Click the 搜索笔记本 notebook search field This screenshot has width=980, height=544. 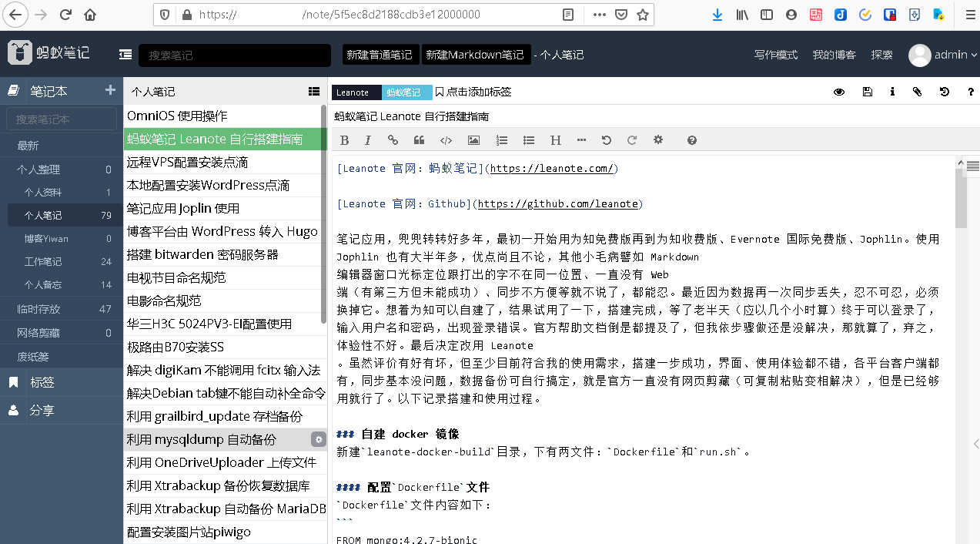62,119
